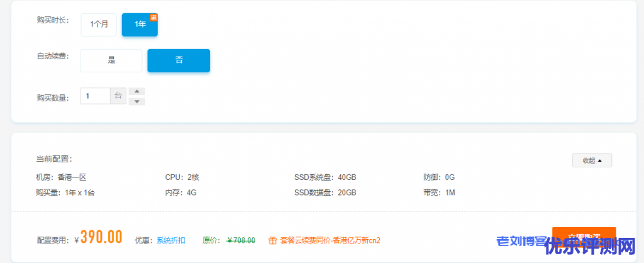Click the SSD系统盘：40GB configuration entry

325,177
